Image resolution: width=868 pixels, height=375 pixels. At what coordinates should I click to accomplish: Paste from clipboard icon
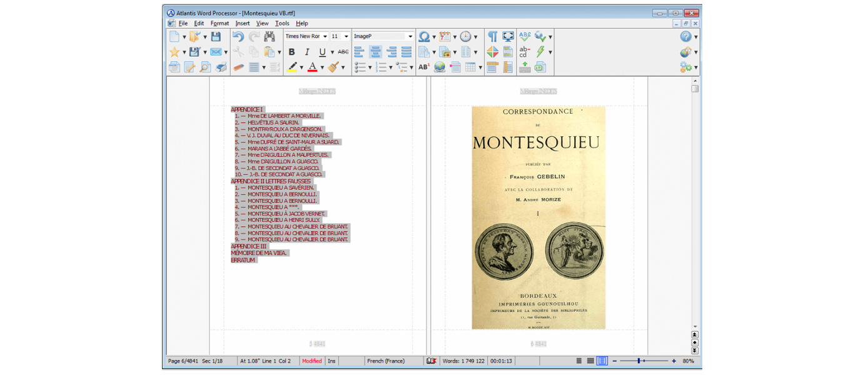pyautogui.click(x=270, y=52)
